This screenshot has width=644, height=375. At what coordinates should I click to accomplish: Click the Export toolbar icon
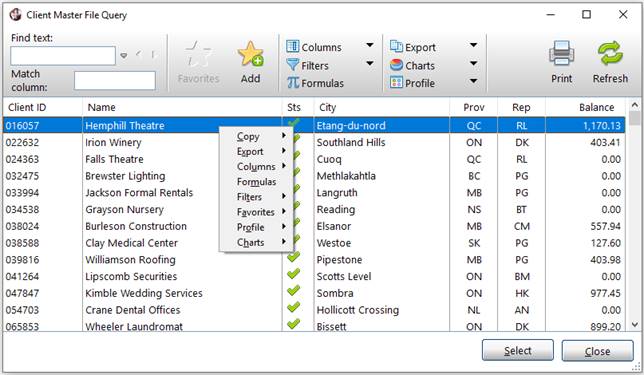[396, 46]
